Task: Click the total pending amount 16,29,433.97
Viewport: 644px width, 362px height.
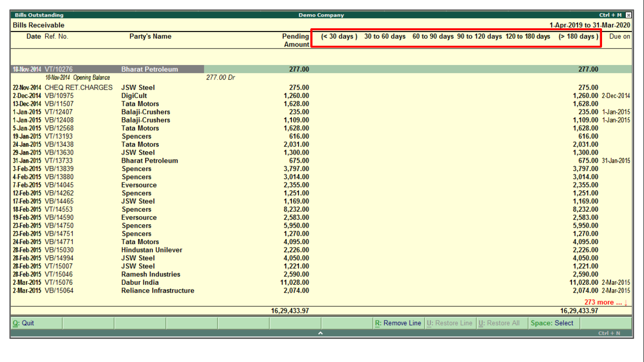Action: coord(290,311)
